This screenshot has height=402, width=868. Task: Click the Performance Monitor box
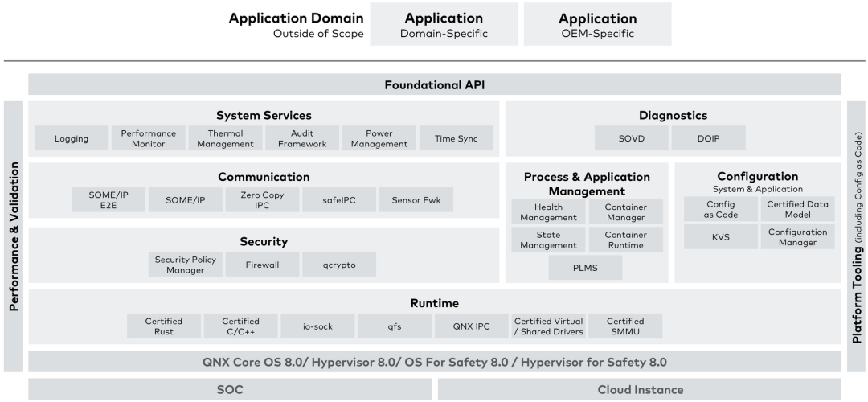[149, 138]
